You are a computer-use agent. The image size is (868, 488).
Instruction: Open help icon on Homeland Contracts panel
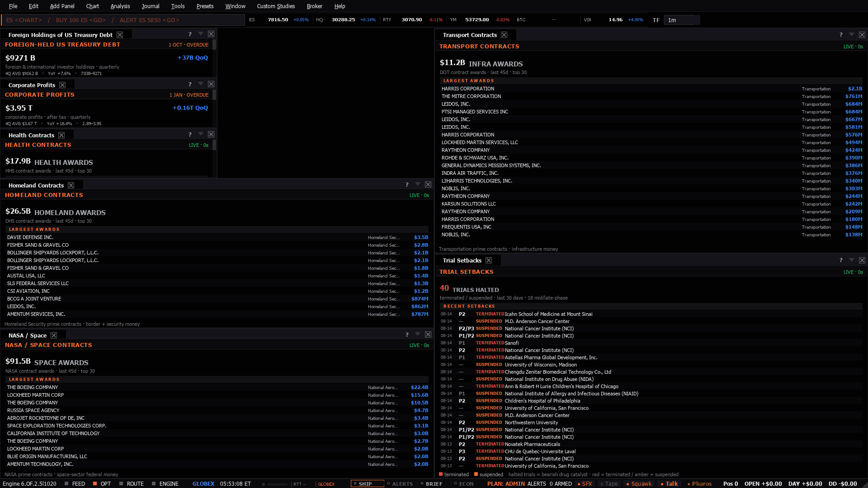407,185
